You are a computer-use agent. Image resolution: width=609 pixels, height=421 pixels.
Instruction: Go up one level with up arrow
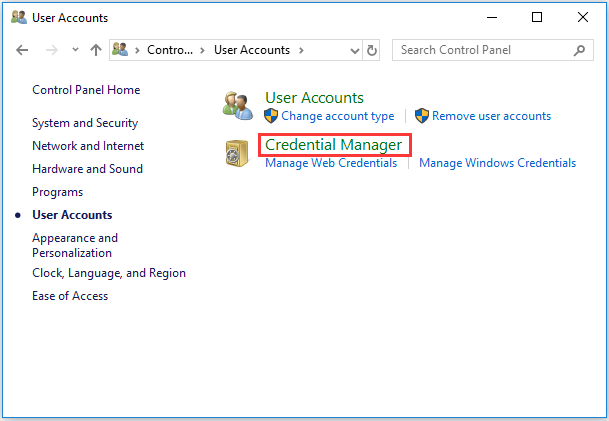(x=96, y=50)
